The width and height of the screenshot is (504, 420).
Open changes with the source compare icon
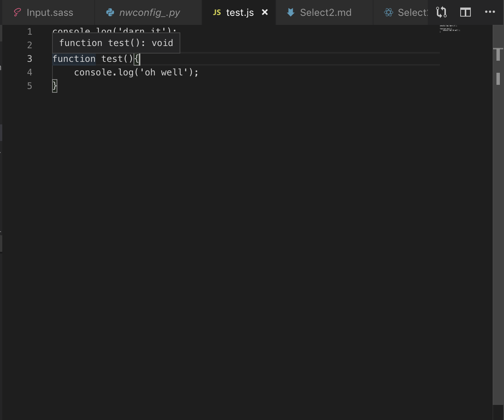[441, 12]
